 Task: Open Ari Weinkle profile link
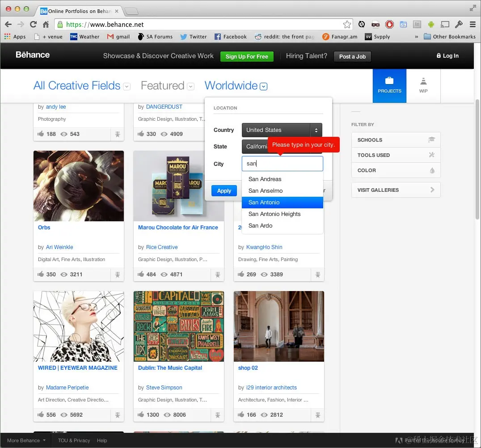pos(59,247)
